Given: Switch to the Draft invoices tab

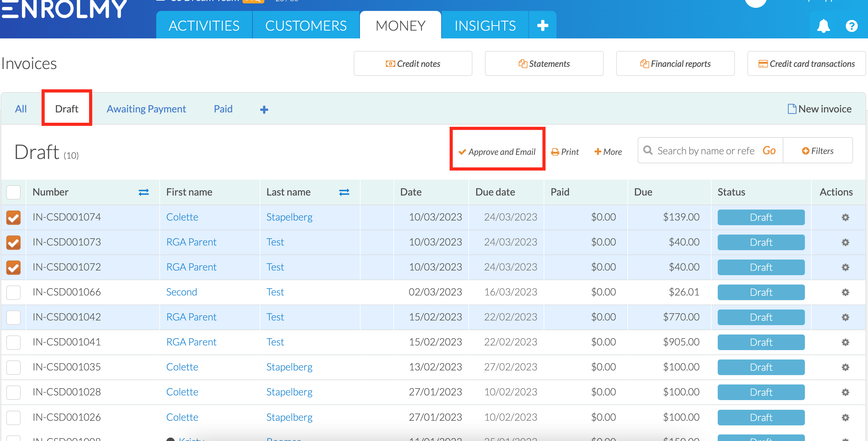Looking at the screenshot, I should click(67, 109).
